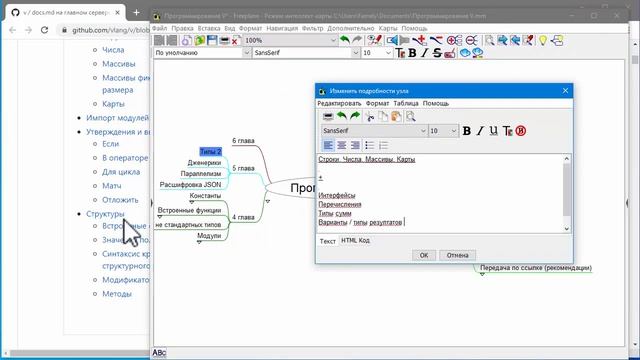Click the green undo arrow in dialog
The width and height of the screenshot is (640, 360).
click(x=342, y=116)
